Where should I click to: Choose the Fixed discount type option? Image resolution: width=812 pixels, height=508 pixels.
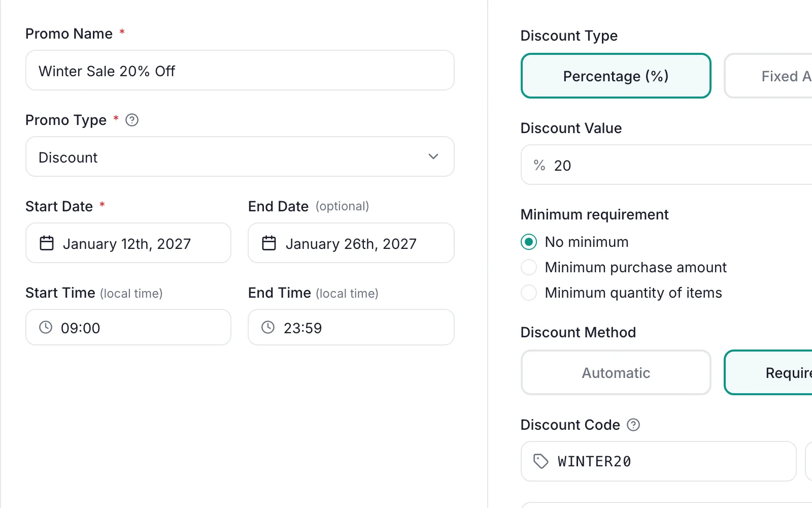(x=768, y=76)
